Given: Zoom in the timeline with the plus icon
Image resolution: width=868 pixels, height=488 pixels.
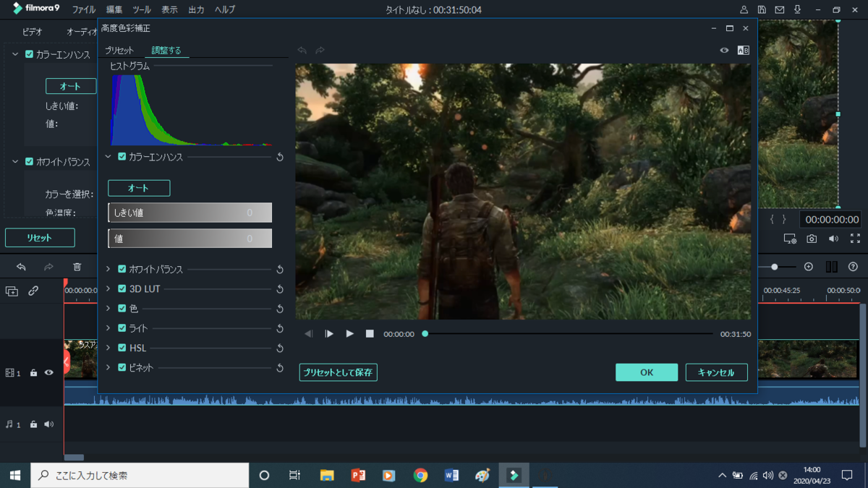Looking at the screenshot, I should point(809,267).
